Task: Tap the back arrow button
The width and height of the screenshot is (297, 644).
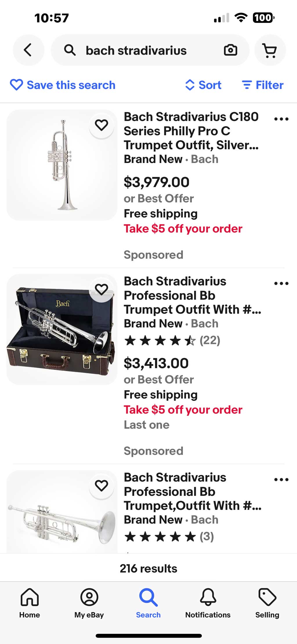Action: (28, 50)
